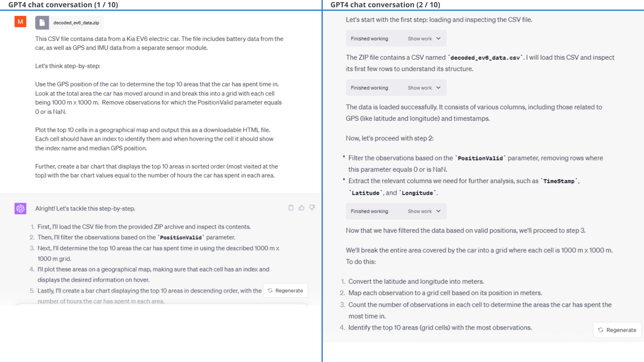The height and width of the screenshot is (362, 644).
Task: Expand Show work in second Finished working
Action: [423, 87]
